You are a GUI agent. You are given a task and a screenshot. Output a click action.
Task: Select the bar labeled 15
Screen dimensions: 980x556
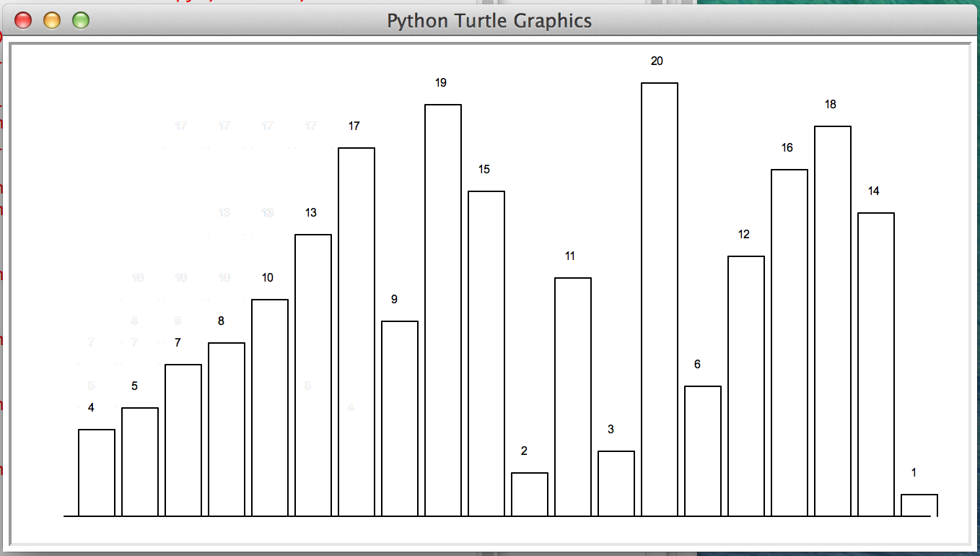pos(486,354)
